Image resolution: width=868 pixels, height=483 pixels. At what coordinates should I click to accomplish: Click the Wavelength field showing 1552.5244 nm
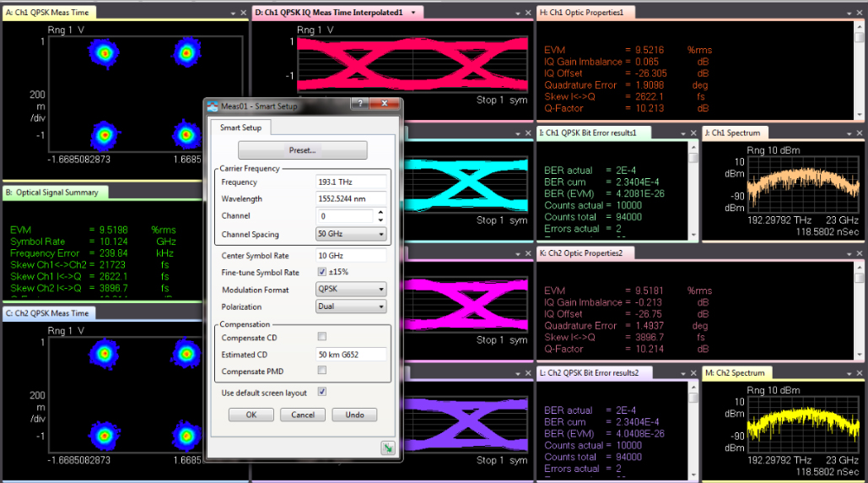pos(351,198)
